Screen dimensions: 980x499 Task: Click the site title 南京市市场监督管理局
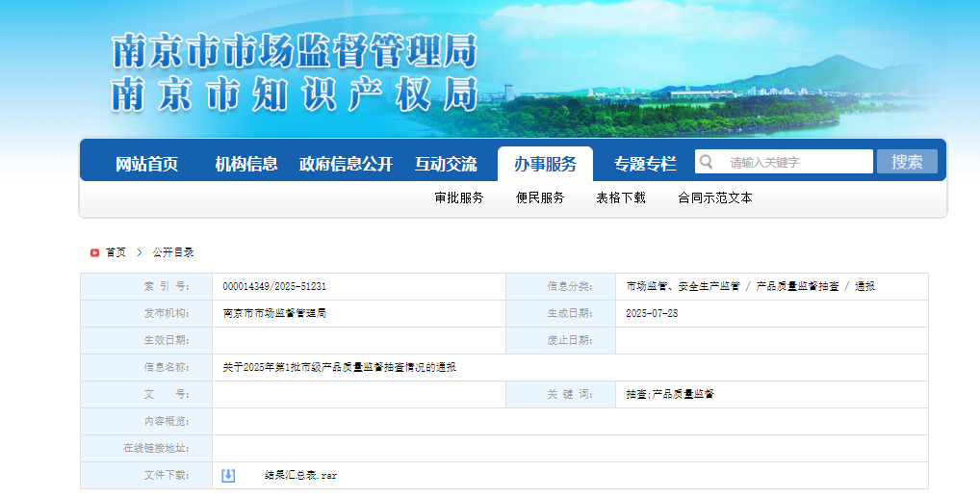(x=295, y=51)
